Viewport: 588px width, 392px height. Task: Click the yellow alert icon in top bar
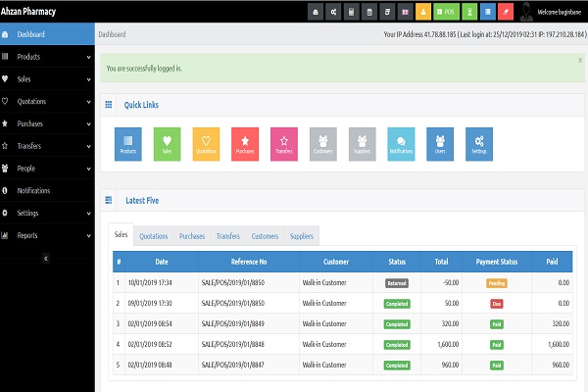(422, 12)
